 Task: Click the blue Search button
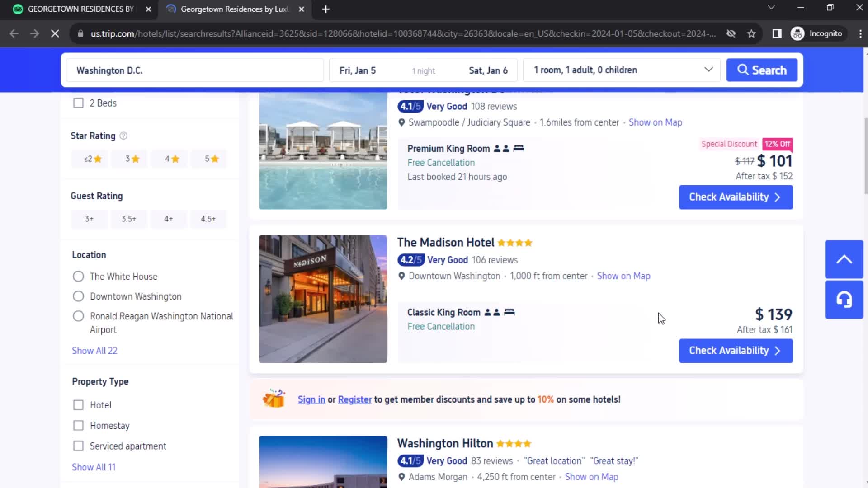point(762,70)
